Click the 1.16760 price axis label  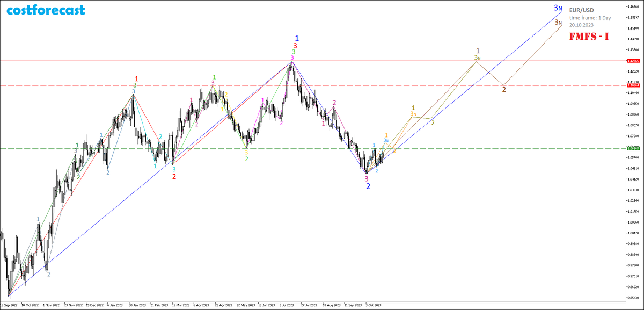coord(633,6)
